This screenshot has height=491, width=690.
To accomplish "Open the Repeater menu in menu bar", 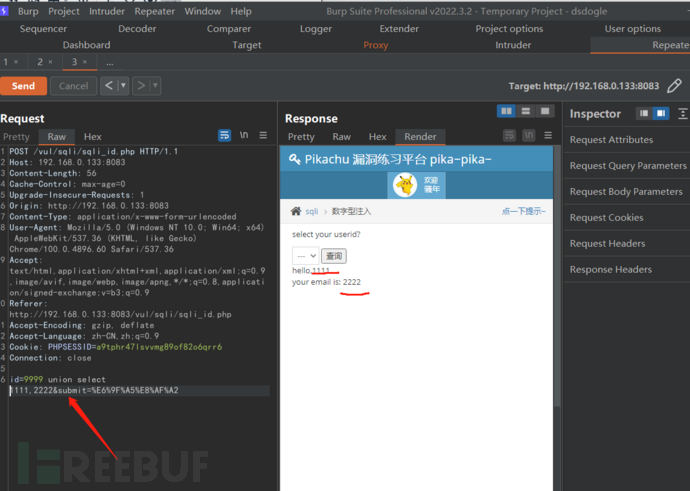I will coord(154,11).
